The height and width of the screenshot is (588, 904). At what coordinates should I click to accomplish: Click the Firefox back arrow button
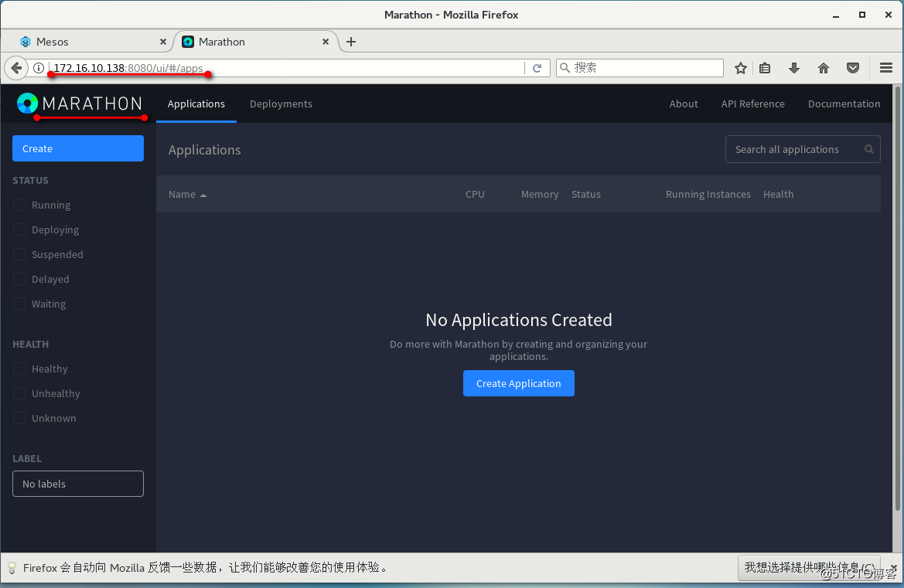[17, 68]
